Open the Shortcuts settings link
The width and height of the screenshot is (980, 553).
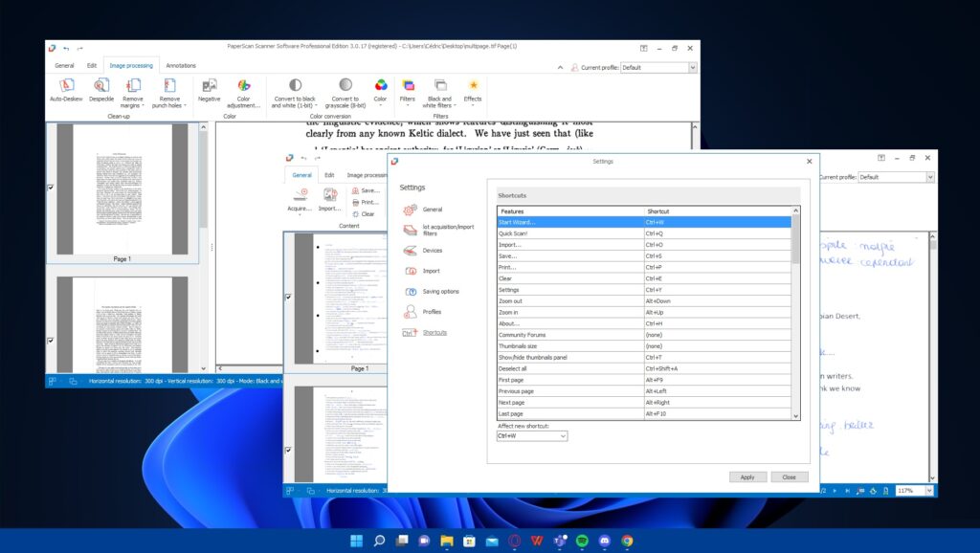click(434, 332)
